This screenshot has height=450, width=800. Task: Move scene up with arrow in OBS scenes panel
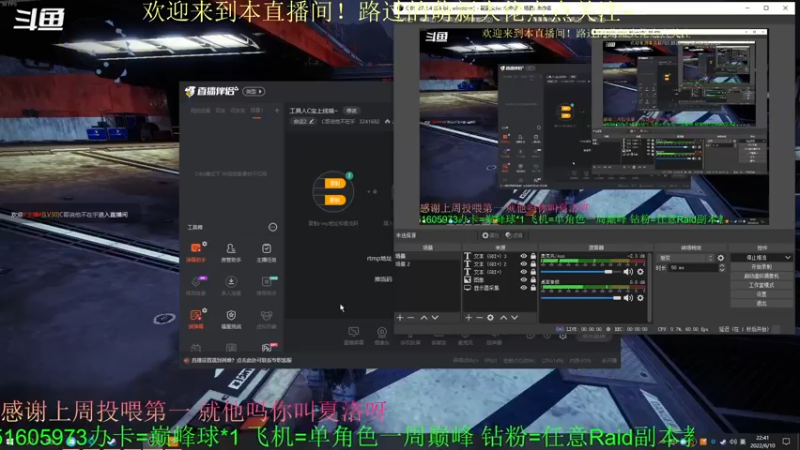pos(424,317)
